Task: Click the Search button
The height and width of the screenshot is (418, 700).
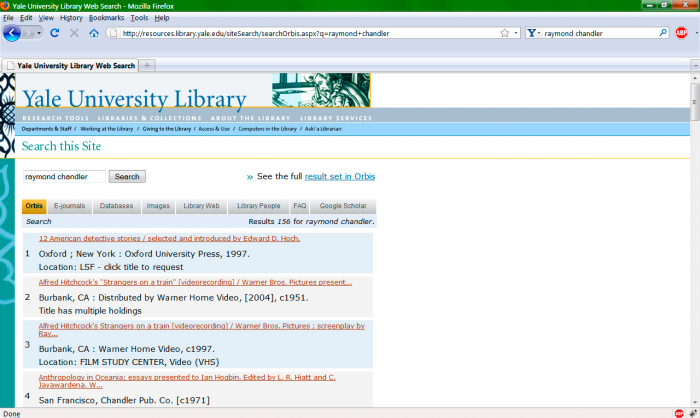Action: pyautogui.click(x=127, y=176)
